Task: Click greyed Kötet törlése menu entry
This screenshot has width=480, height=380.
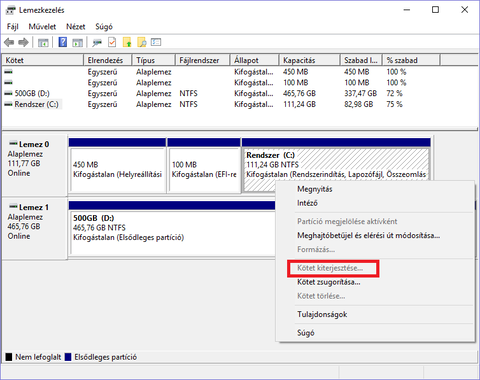Action: pos(375,296)
